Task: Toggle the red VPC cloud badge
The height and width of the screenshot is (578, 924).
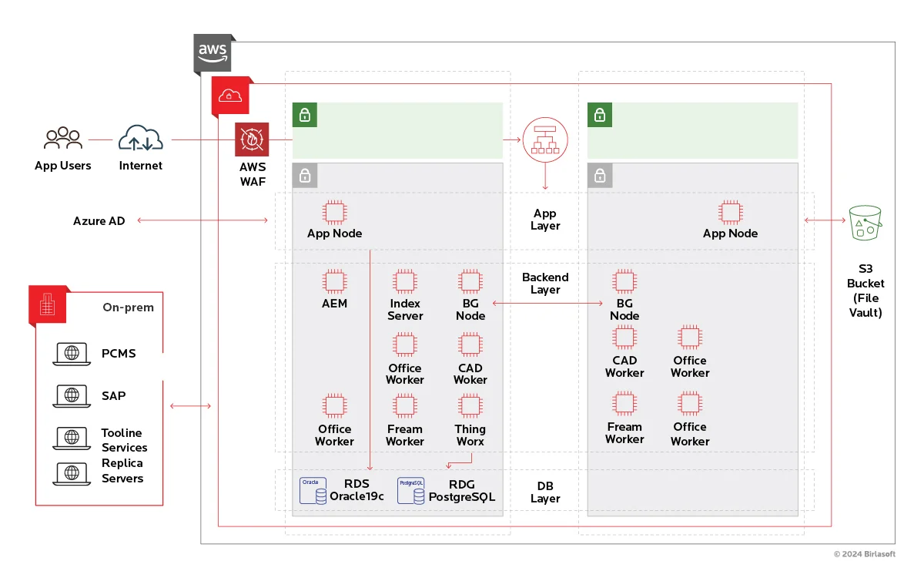Action: 230,94
